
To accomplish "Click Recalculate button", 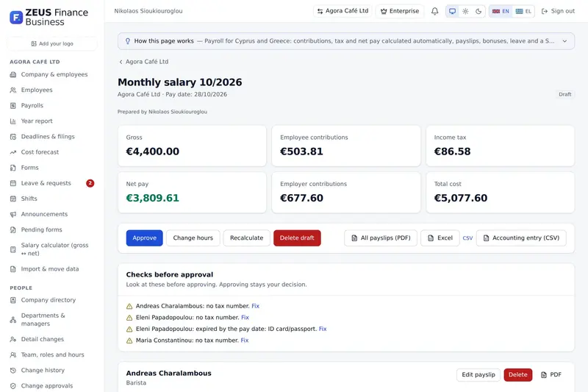I will pos(246,238).
